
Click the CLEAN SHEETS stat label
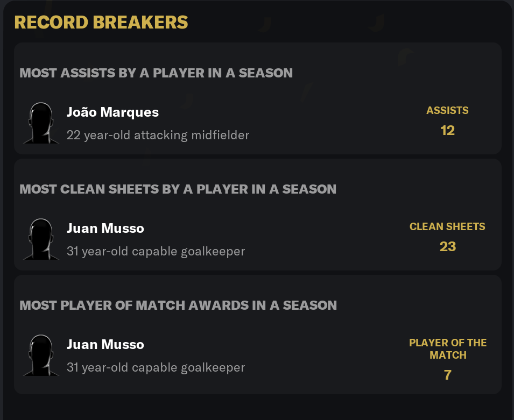click(447, 227)
